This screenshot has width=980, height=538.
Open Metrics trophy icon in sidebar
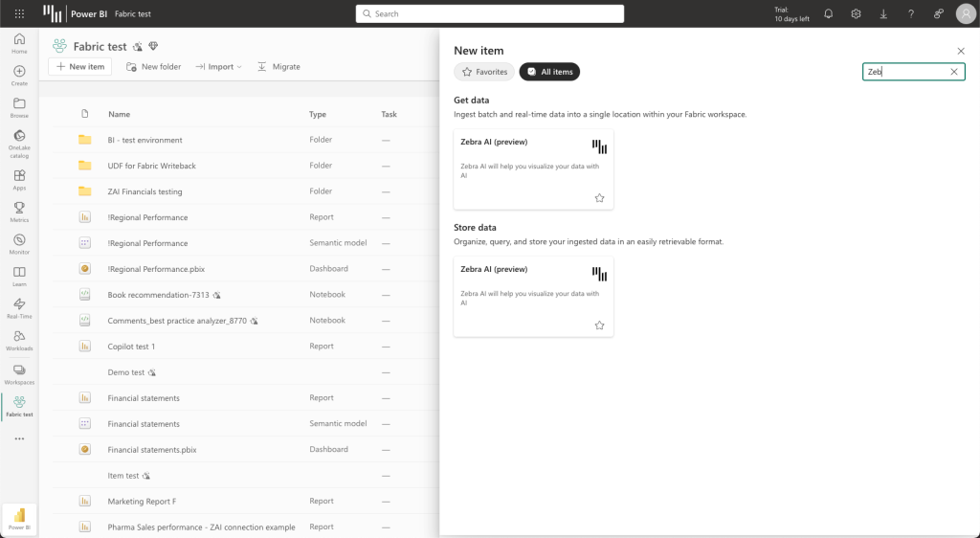(x=19, y=212)
